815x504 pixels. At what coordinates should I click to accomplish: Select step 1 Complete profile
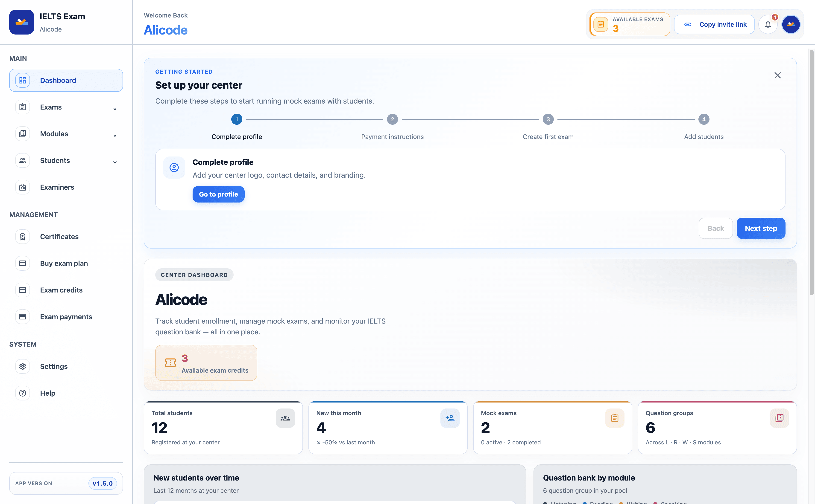237,127
